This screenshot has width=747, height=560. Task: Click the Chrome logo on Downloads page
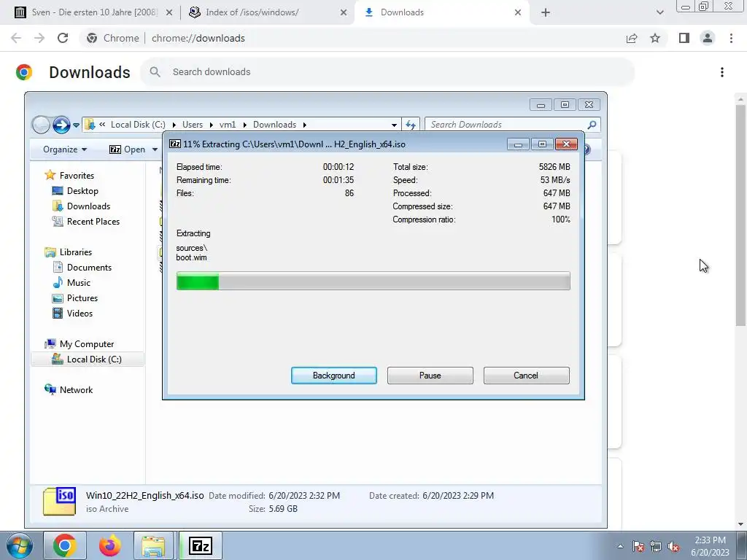(x=24, y=72)
